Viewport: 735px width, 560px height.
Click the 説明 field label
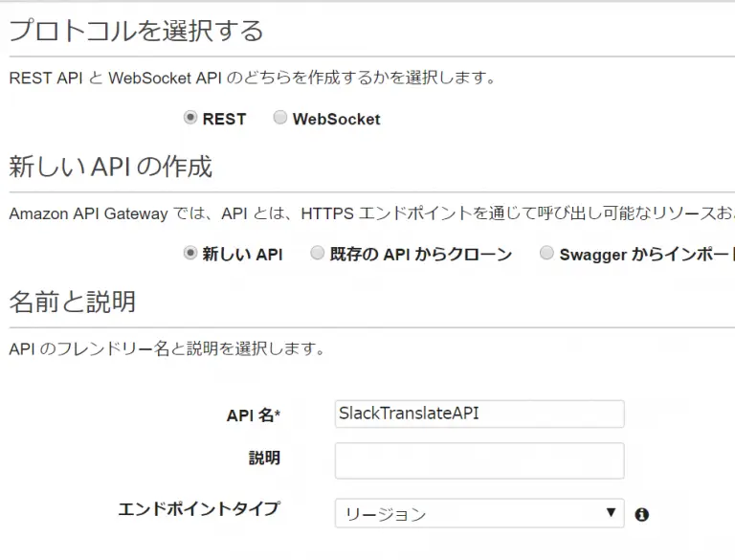[x=264, y=458]
